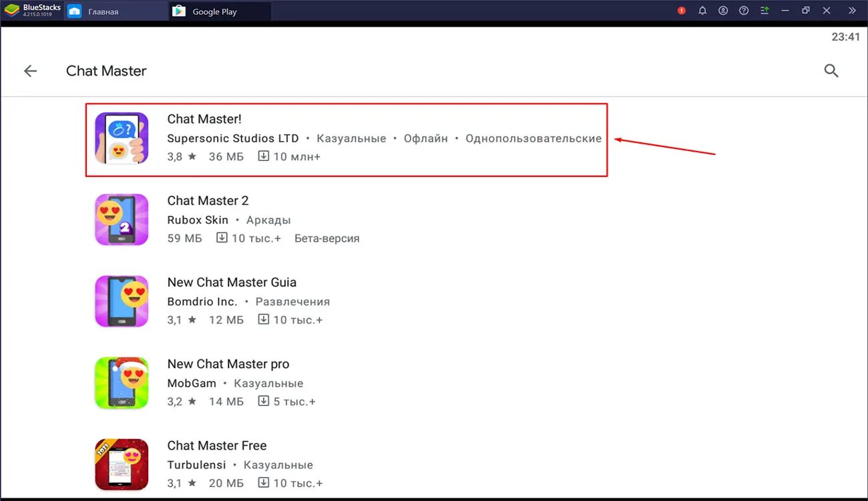This screenshot has height=501, width=868.
Task: Go back with the left arrow
Action: pos(31,71)
